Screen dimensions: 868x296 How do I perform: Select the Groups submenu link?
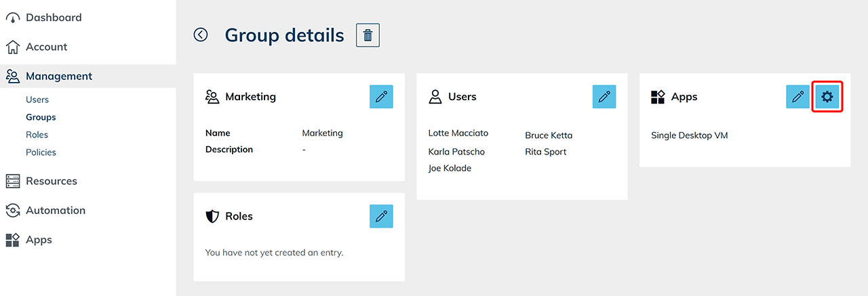(41, 117)
